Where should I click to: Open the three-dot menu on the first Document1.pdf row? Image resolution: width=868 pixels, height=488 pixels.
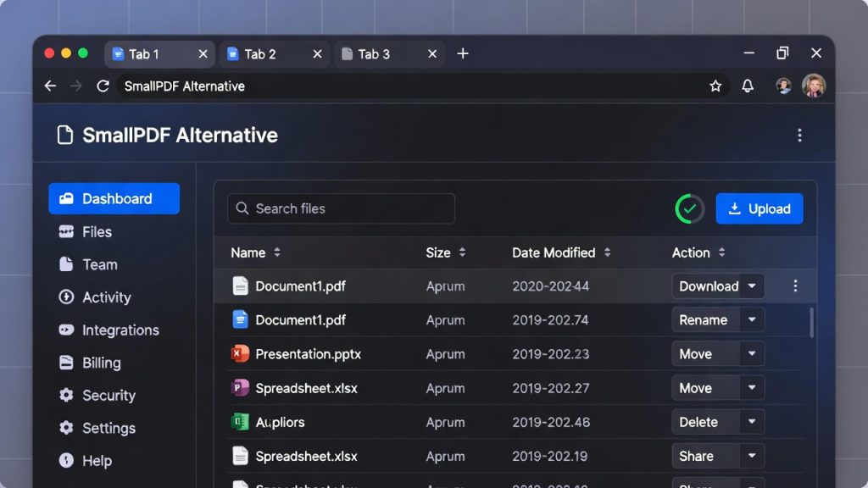[x=795, y=286]
